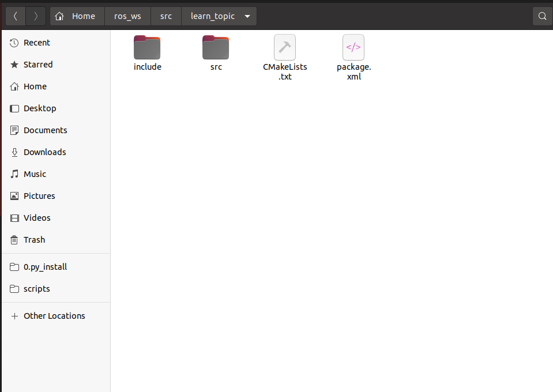Click the CMakeLists.txt file name label
This screenshot has width=553, height=392.
pyautogui.click(x=285, y=72)
